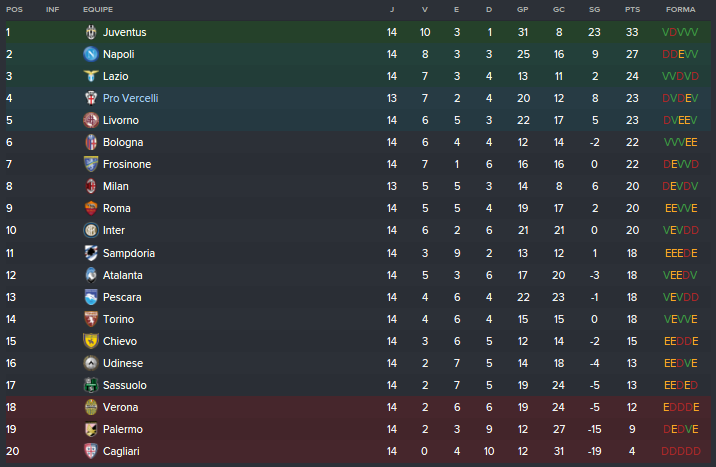Click the Bologna club badge
716x467 pixels.
(91, 142)
